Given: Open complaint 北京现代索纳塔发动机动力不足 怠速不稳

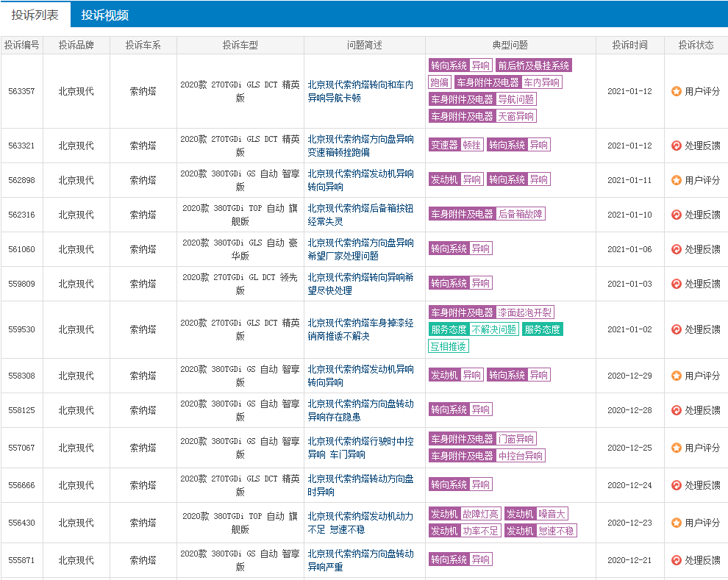Looking at the screenshot, I should [x=360, y=523].
